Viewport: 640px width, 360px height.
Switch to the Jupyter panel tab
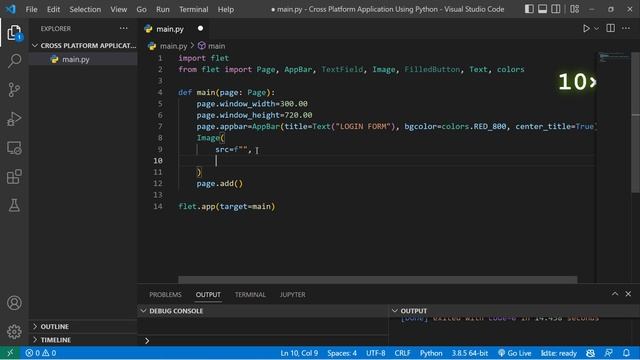click(x=292, y=294)
